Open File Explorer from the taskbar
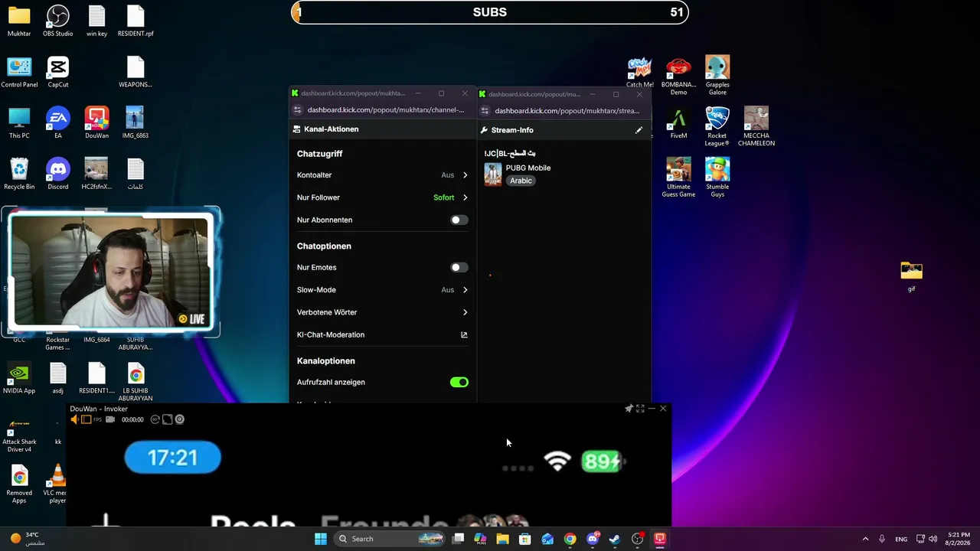Image resolution: width=980 pixels, height=551 pixels. point(502,539)
